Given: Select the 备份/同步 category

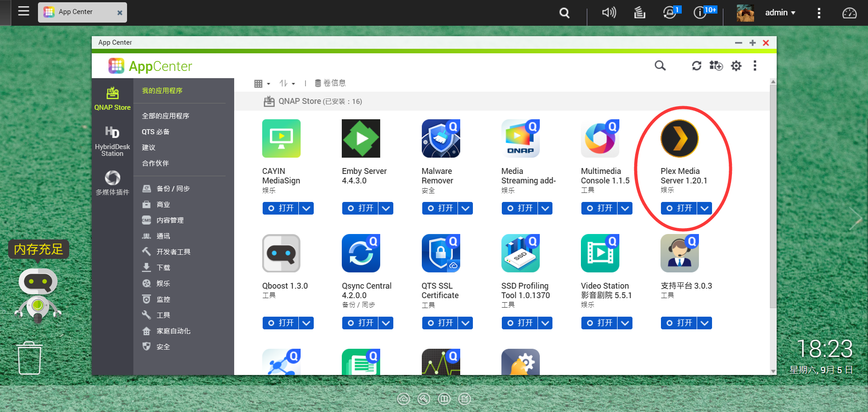Looking at the screenshot, I should point(172,188).
